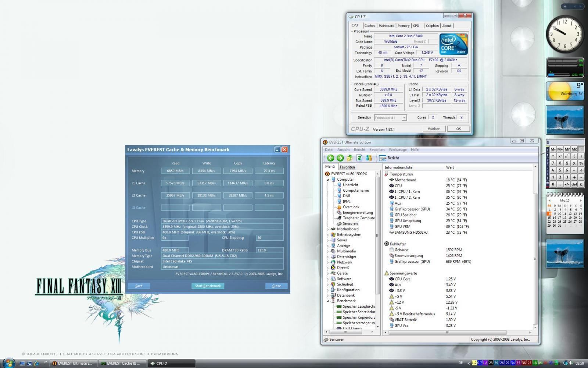This screenshot has height=368, width=588.
Task: Switch to the Mainboard tab in CPU-Z
Action: click(x=386, y=26)
